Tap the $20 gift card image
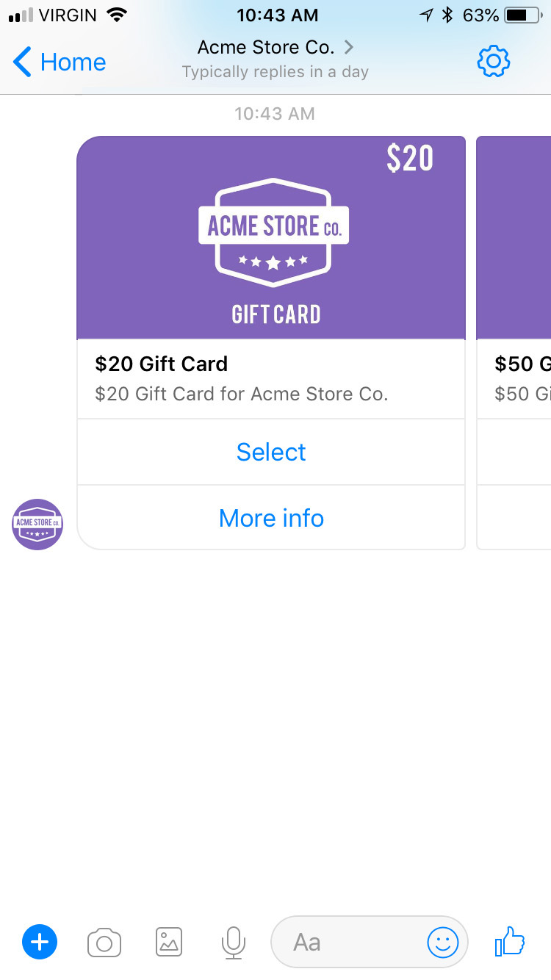 tap(271, 237)
